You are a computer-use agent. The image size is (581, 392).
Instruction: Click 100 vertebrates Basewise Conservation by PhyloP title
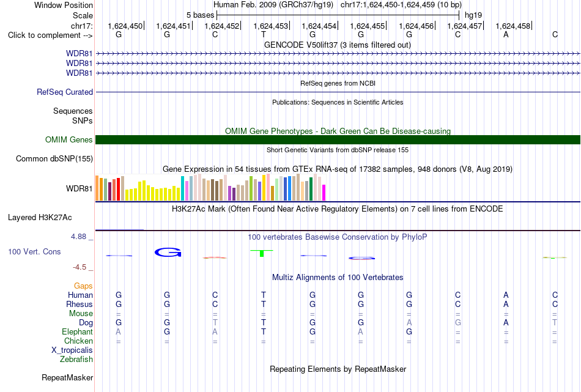tap(338, 237)
